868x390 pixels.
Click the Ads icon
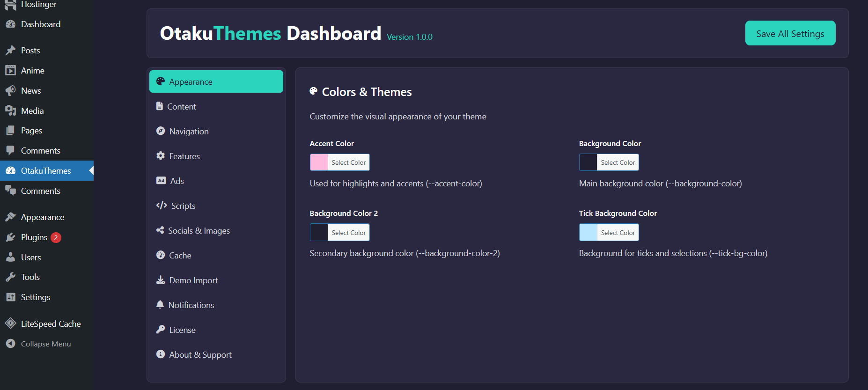[161, 181]
